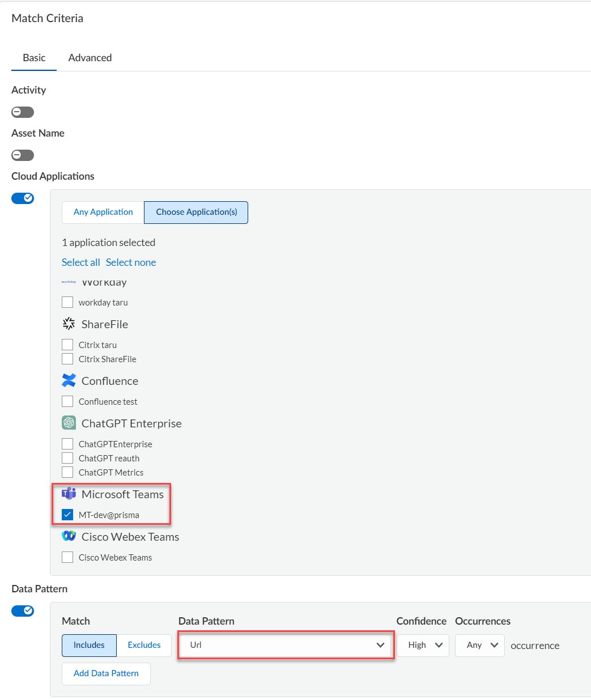Expand the High confidence dropdown
The width and height of the screenshot is (591, 700).
(x=423, y=645)
